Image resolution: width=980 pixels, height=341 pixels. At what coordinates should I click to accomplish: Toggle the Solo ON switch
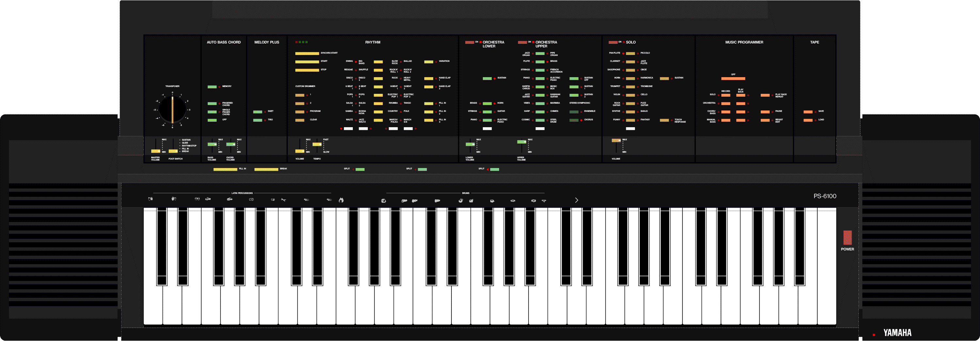613,42
